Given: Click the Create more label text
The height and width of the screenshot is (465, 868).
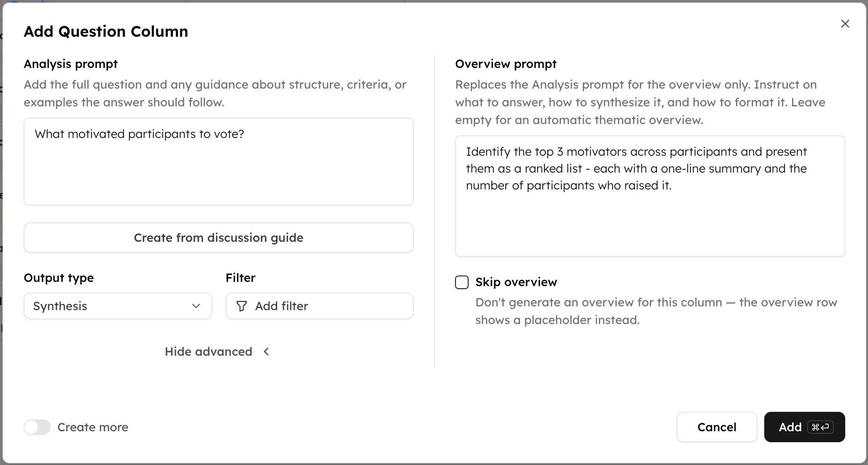Looking at the screenshot, I should [93, 427].
